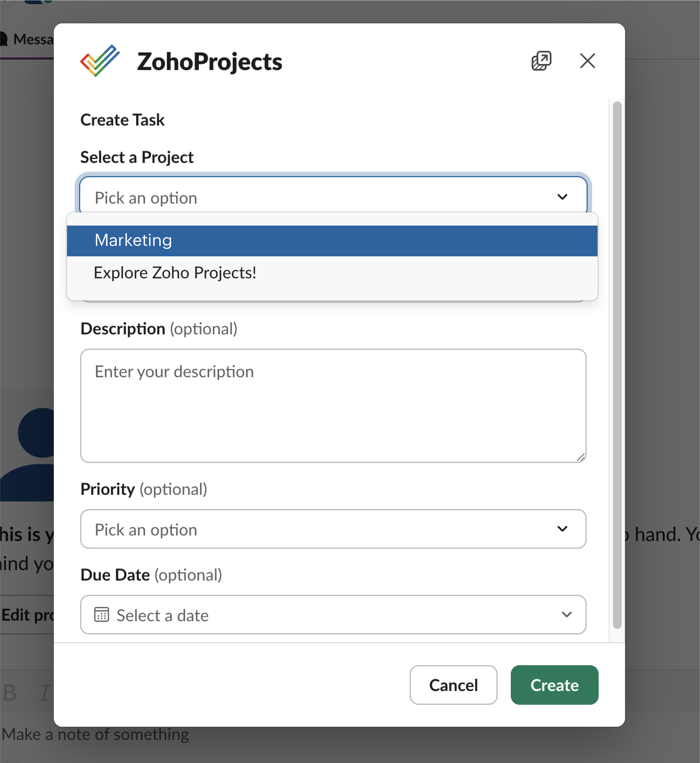Click the Bold formatting icon behind dialog
This screenshot has height=763, width=700.
click(x=10, y=693)
